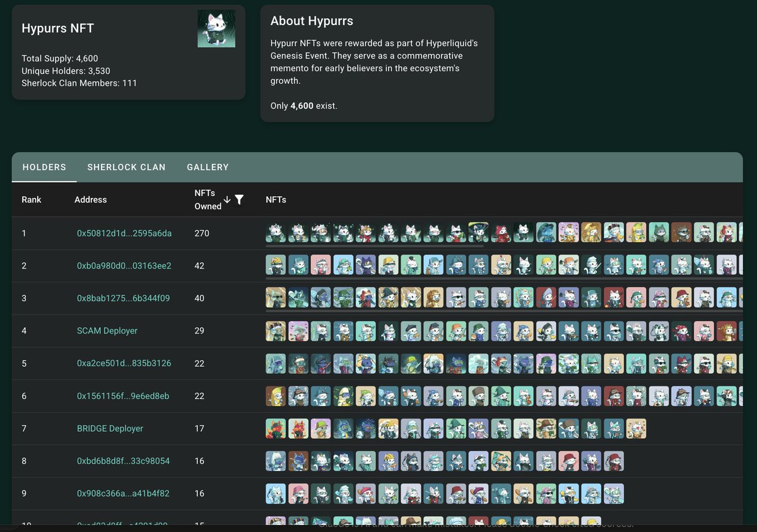
Task: Open address 0xa2ce501d...835b3126
Action: pyautogui.click(x=124, y=364)
